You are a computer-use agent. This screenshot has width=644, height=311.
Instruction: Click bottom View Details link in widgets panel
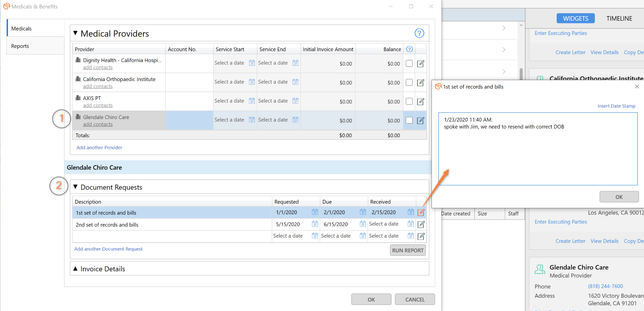click(605, 241)
